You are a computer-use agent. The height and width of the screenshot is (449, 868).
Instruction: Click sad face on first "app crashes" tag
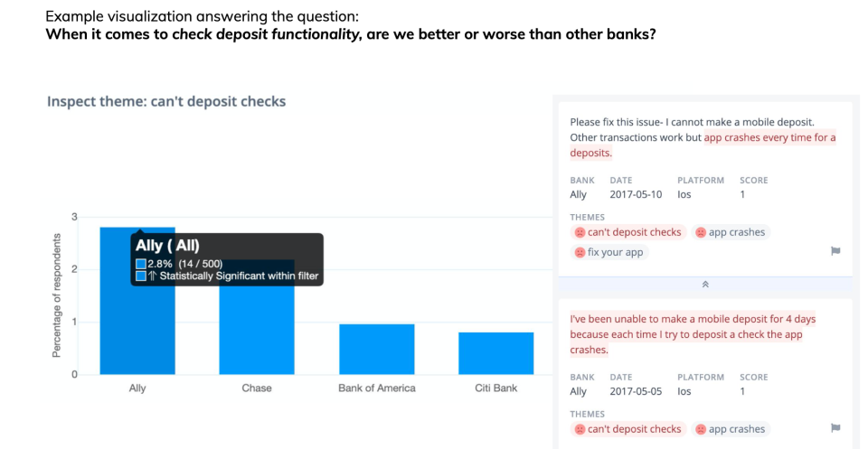pyautogui.click(x=701, y=232)
